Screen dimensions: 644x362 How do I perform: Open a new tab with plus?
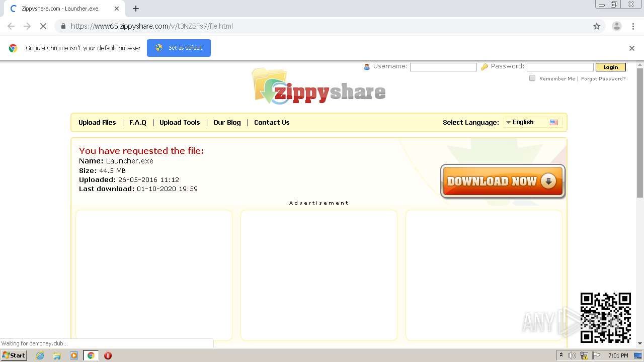(x=136, y=9)
